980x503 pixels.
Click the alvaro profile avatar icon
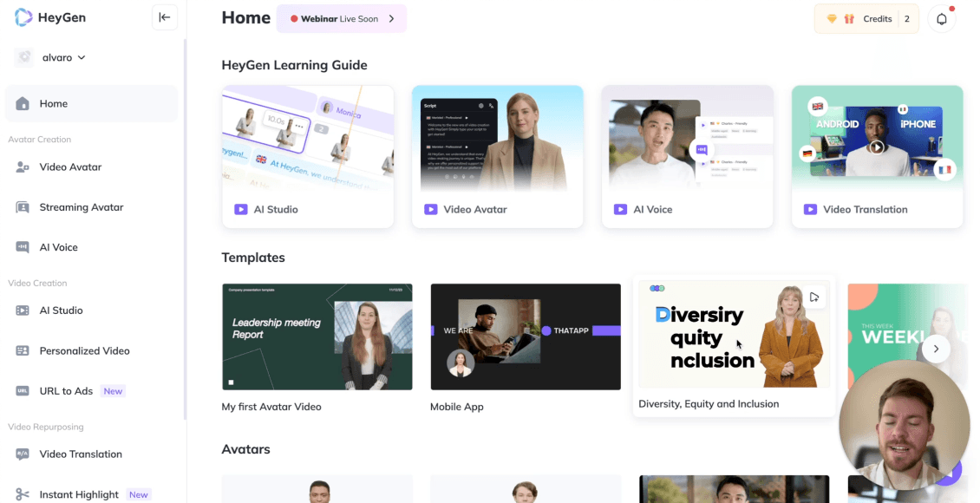[24, 57]
